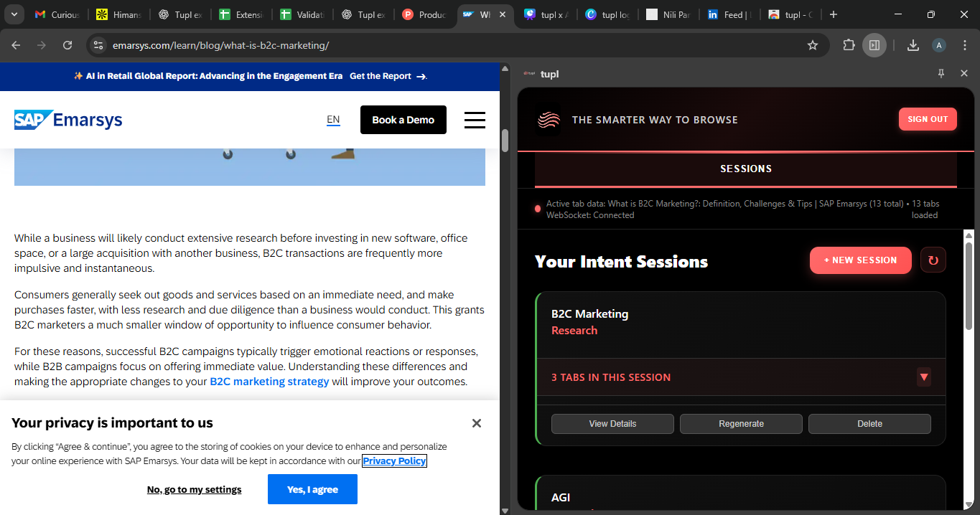
Task: Switch to the Gmail Curious tab
Action: point(57,14)
